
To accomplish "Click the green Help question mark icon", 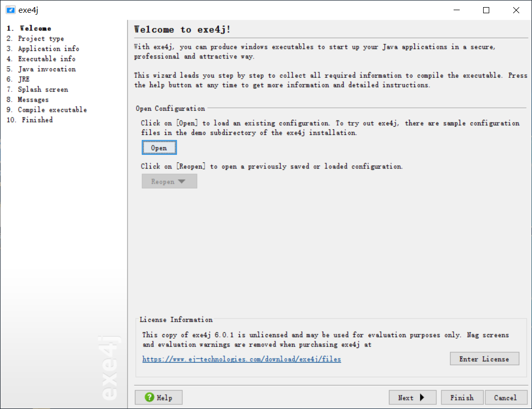I will 150,397.
